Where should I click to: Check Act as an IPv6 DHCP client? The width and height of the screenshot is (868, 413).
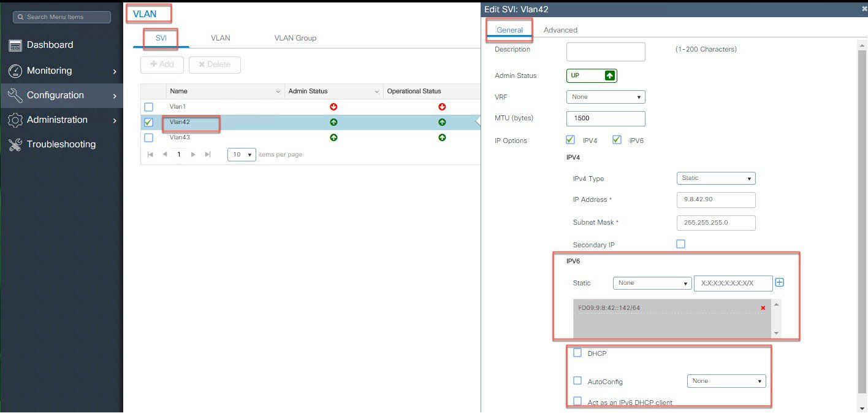click(x=577, y=401)
